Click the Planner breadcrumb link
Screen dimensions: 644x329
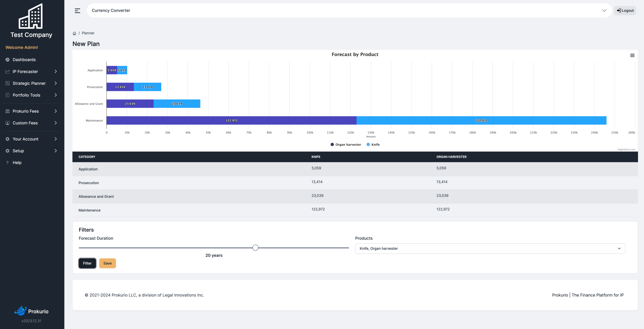88,33
